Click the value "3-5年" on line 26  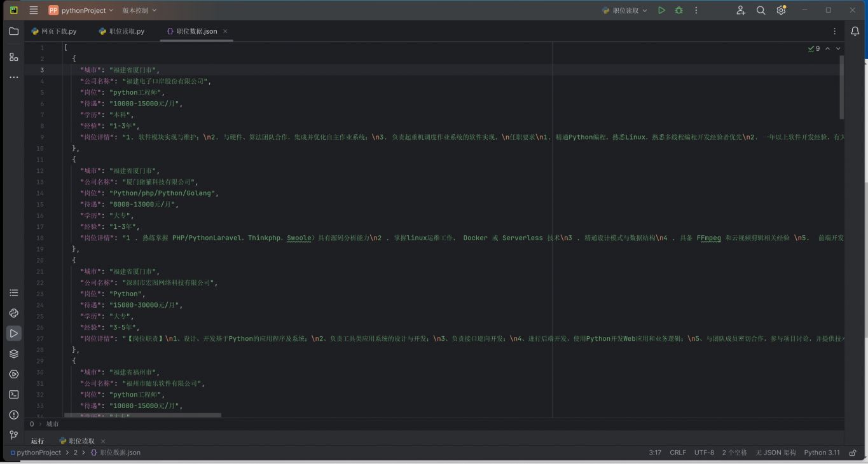[123, 327]
